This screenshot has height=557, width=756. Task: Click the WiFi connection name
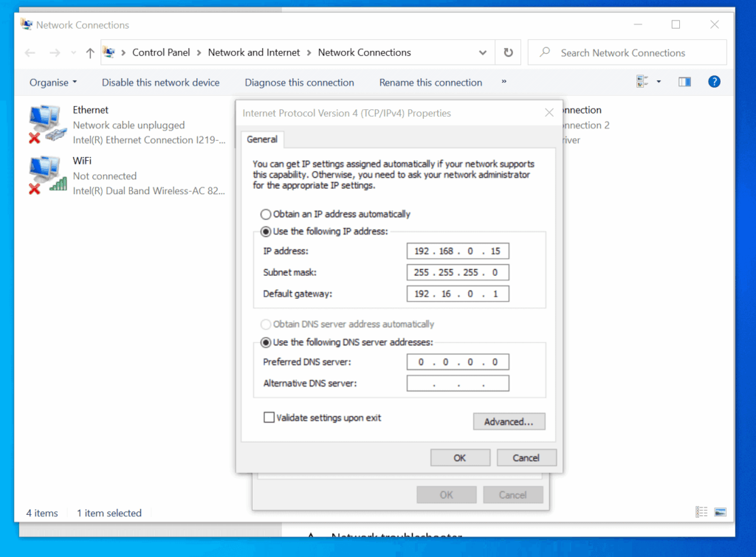tap(82, 160)
